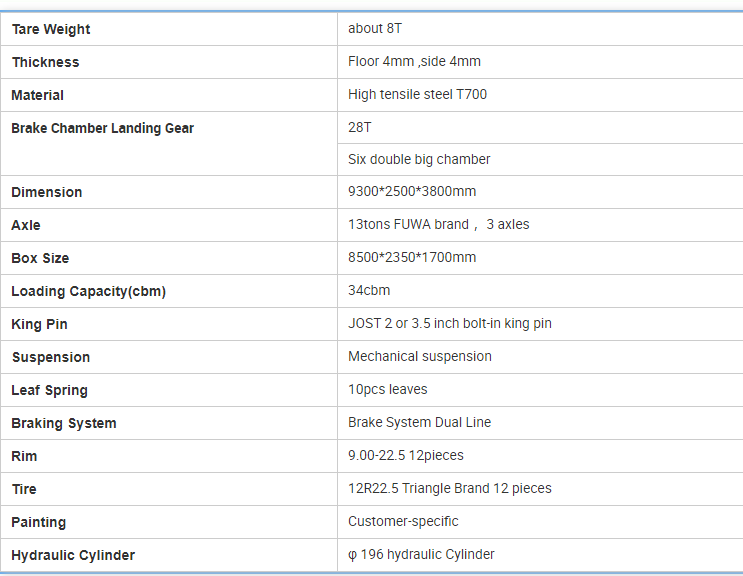Click 'Brake System Dual Line' text
This screenshot has height=576, width=743.
(419, 422)
